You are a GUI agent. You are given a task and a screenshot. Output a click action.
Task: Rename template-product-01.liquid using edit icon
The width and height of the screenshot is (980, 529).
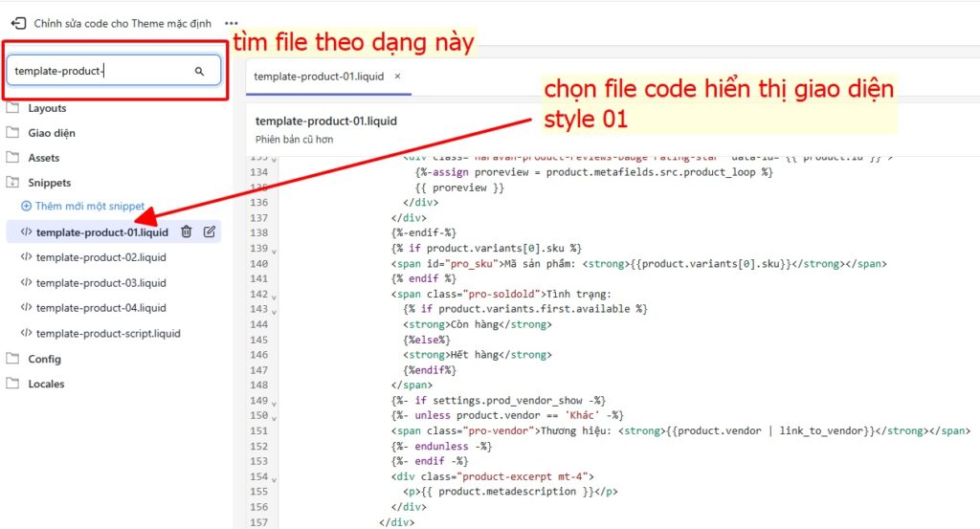click(x=210, y=231)
